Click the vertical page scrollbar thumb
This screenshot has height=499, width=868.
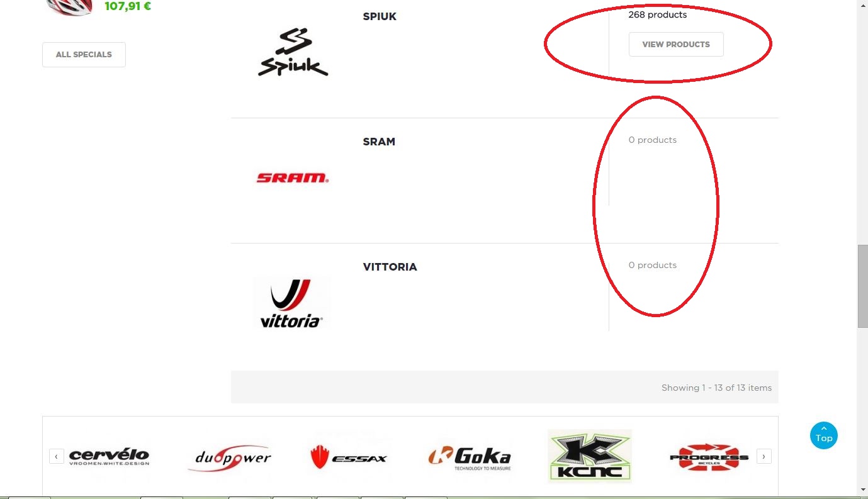(862, 286)
